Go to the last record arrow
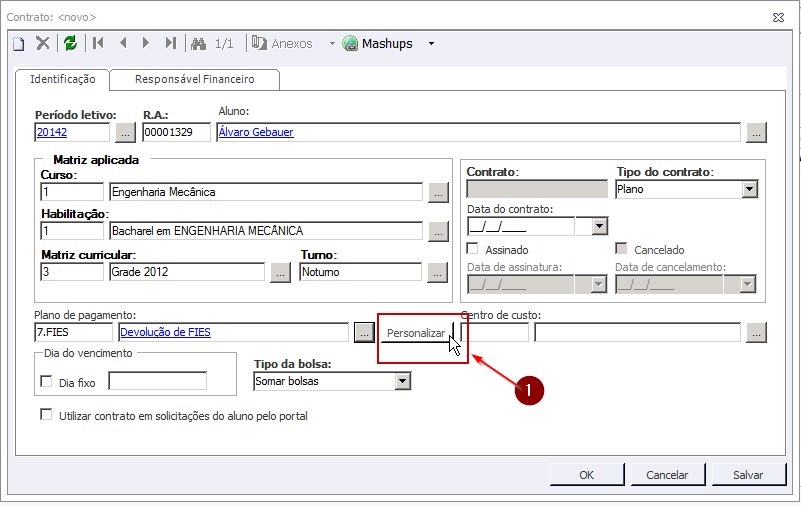This screenshot has width=801, height=506. click(x=170, y=43)
